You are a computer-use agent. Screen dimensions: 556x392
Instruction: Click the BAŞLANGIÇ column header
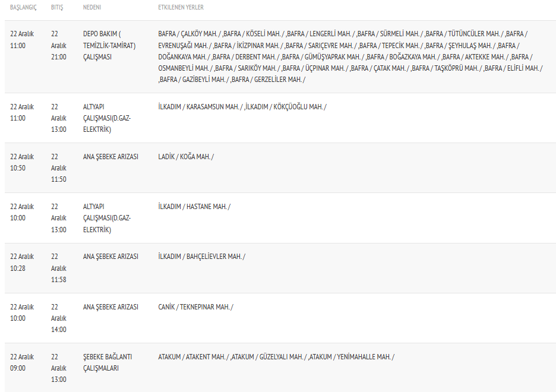pos(23,8)
